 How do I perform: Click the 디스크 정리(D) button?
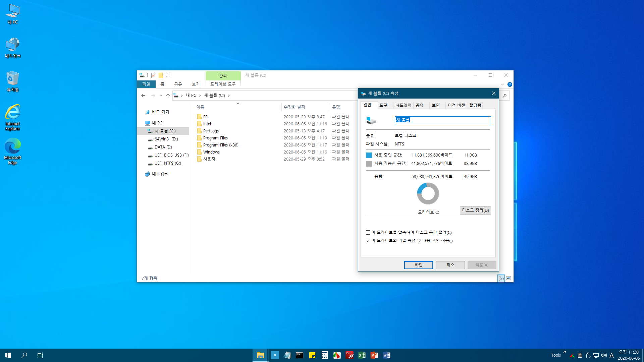tap(475, 210)
